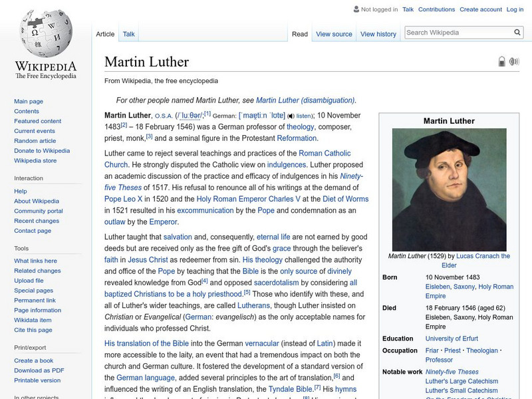
Task: Open Ninety-five Theses in Notable work
Action: pos(452,372)
